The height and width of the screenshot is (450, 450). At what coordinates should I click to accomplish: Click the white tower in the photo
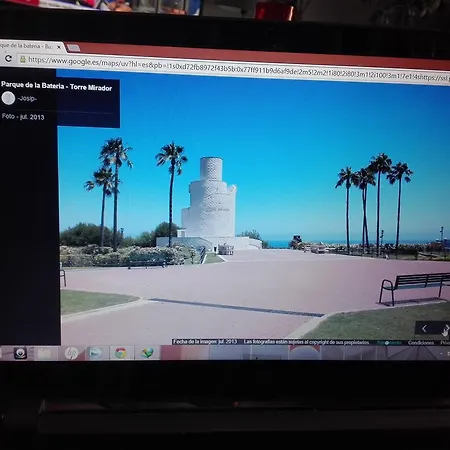(x=209, y=200)
